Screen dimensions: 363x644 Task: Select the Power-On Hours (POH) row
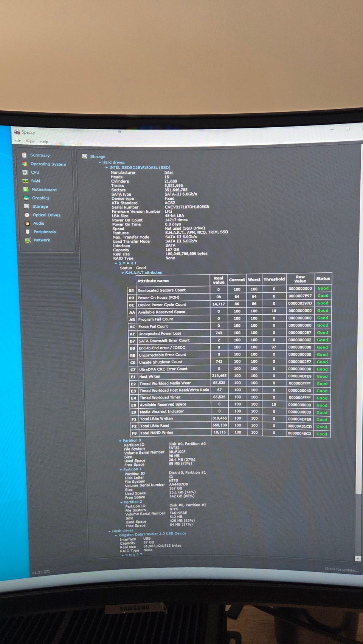[x=229, y=297]
